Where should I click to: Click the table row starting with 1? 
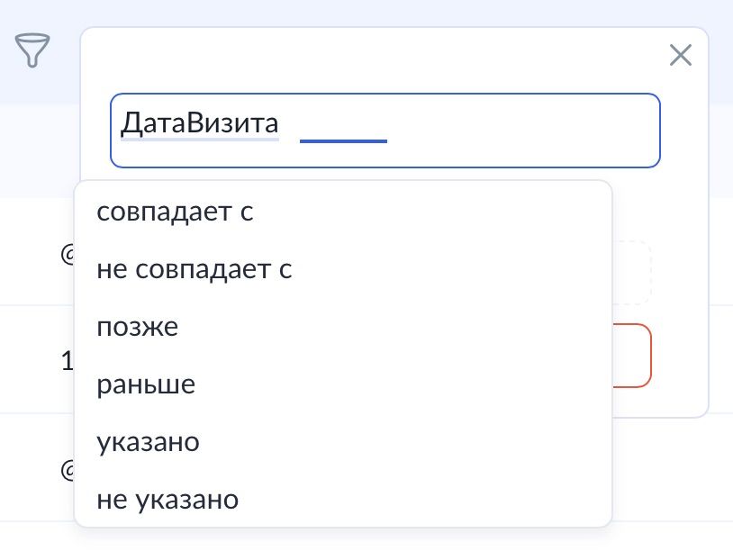[65, 360]
